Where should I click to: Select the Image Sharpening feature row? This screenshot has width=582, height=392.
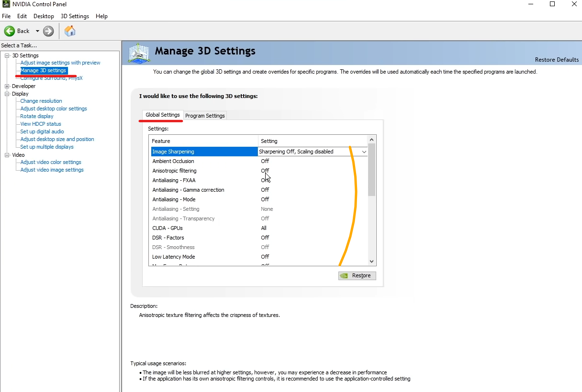coord(204,152)
